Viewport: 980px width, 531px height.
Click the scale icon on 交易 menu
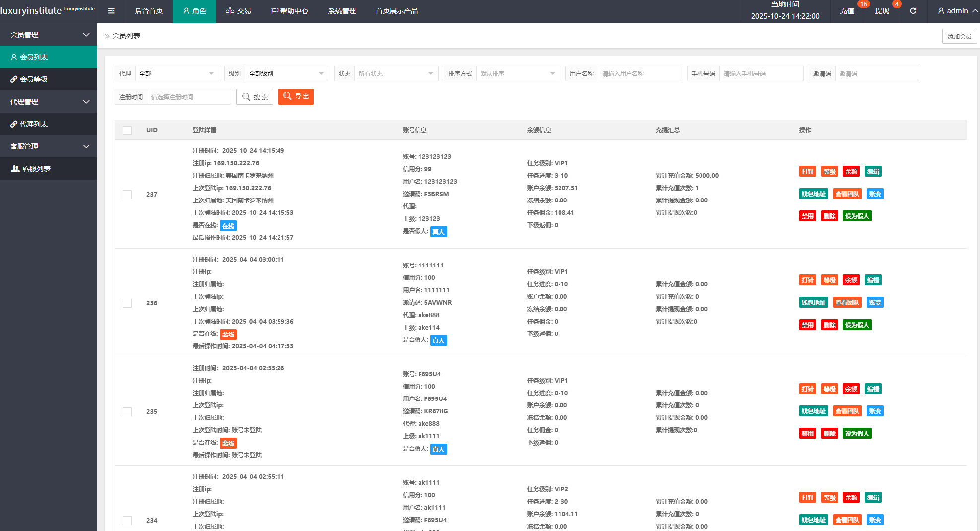pos(230,11)
